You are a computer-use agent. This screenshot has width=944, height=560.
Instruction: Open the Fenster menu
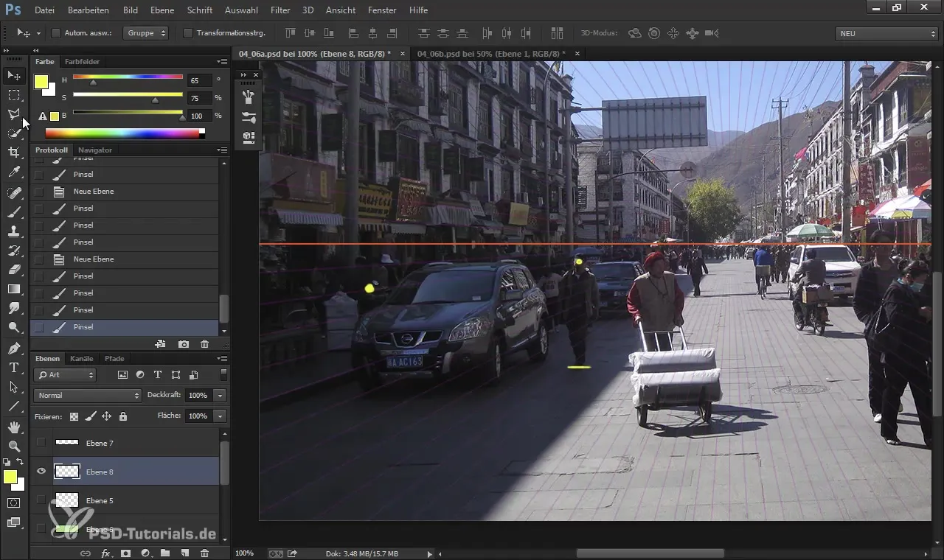tap(382, 10)
